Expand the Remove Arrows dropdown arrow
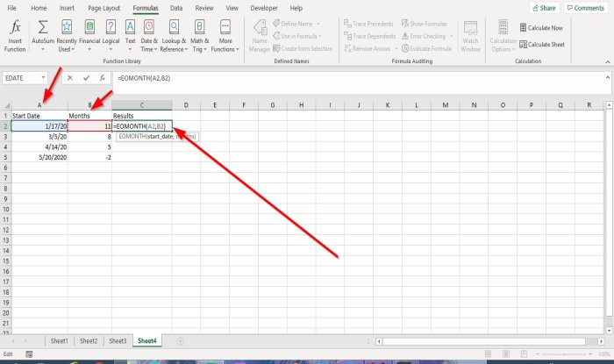Viewport: 614px width, 364px height. coord(396,48)
